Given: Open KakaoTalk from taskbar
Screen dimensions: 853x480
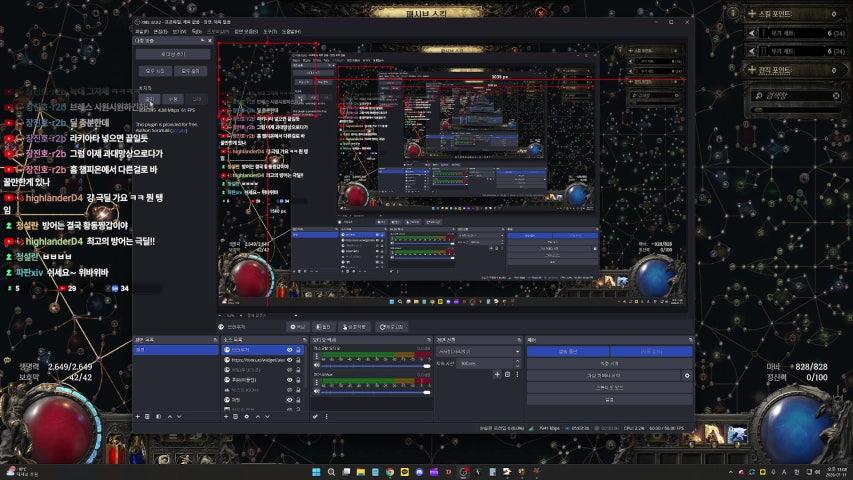Looking at the screenshot, I should [x=405, y=472].
